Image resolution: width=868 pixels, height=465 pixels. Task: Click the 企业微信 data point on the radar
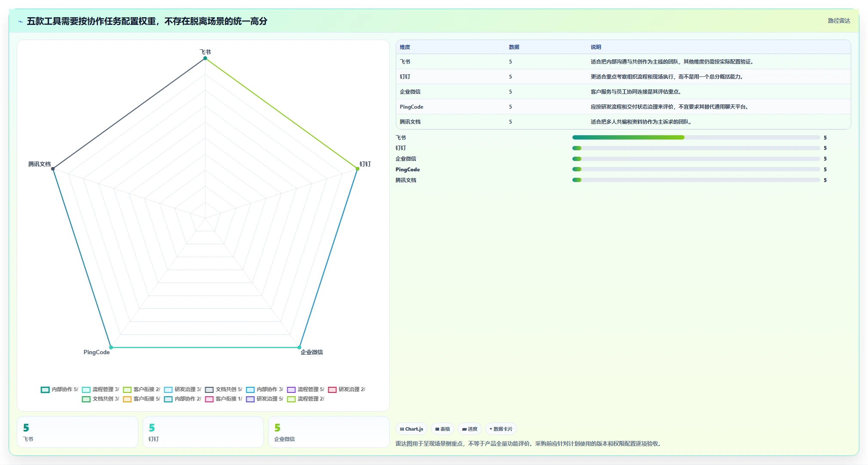pos(299,347)
